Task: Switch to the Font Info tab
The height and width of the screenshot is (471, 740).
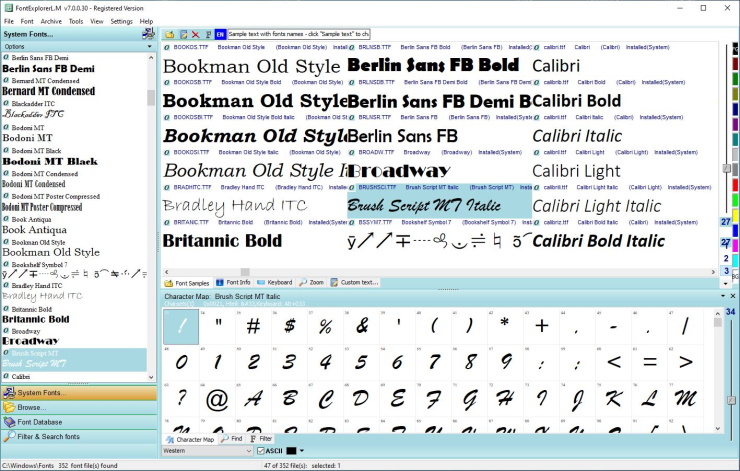Action: (233, 282)
